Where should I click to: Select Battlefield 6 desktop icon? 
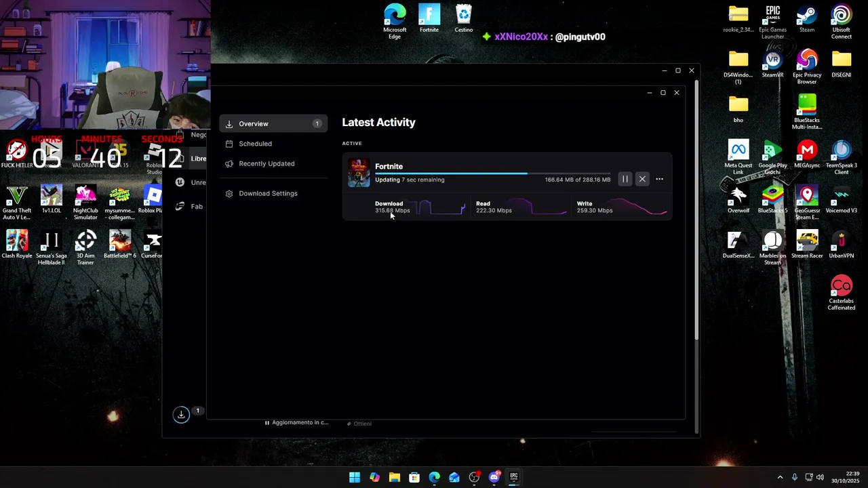[x=120, y=245]
